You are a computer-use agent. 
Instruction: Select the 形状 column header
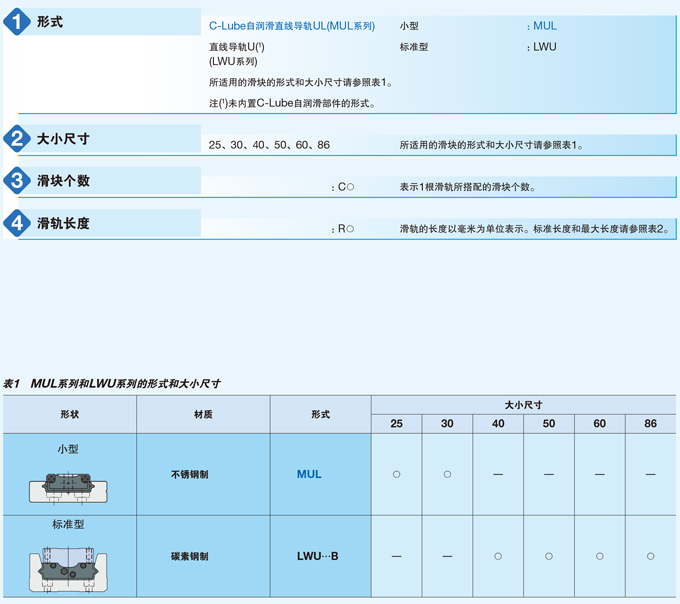69,414
